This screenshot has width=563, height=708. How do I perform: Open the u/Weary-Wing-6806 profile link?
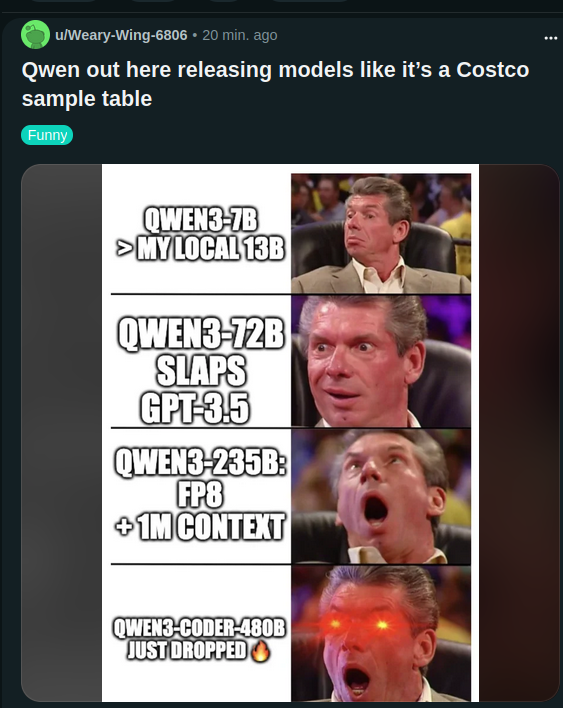121,35
